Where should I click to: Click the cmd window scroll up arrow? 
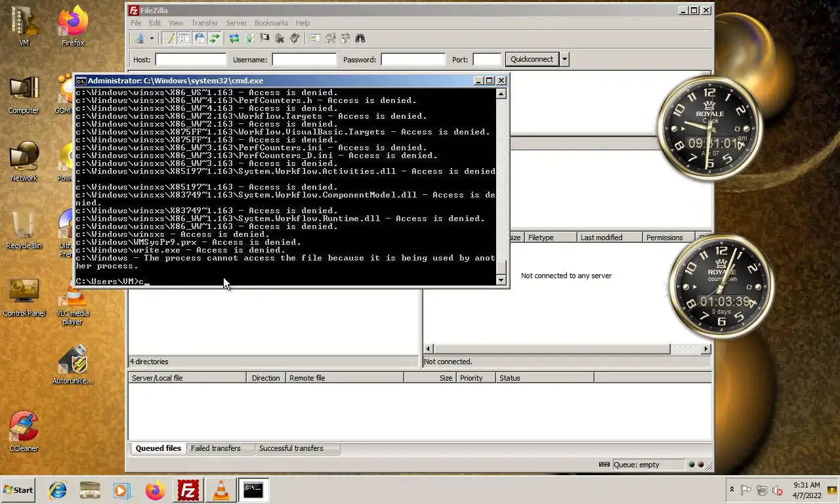point(501,94)
